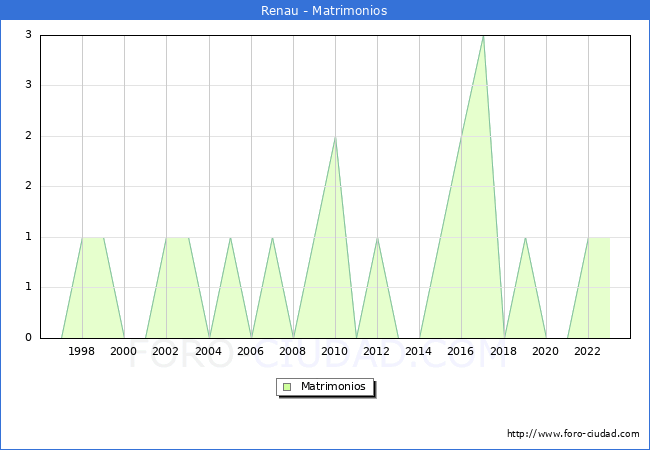This screenshot has height=450, width=650.
Task: Select the 2000 x-axis label
Action: coord(124,351)
